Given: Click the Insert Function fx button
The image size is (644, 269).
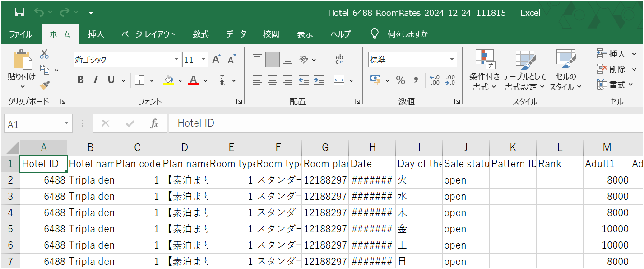Looking at the screenshot, I should click(x=154, y=124).
